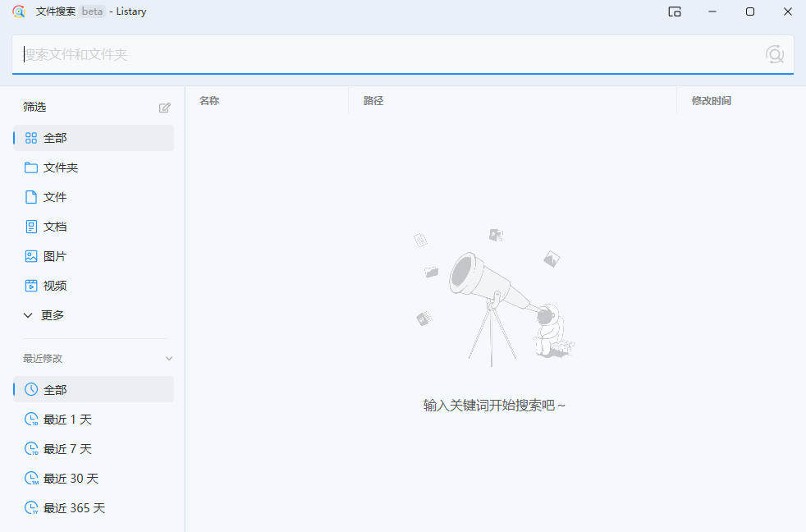Click the 名称 column header
This screenshot has width=806, height=532.
(208, 100)
